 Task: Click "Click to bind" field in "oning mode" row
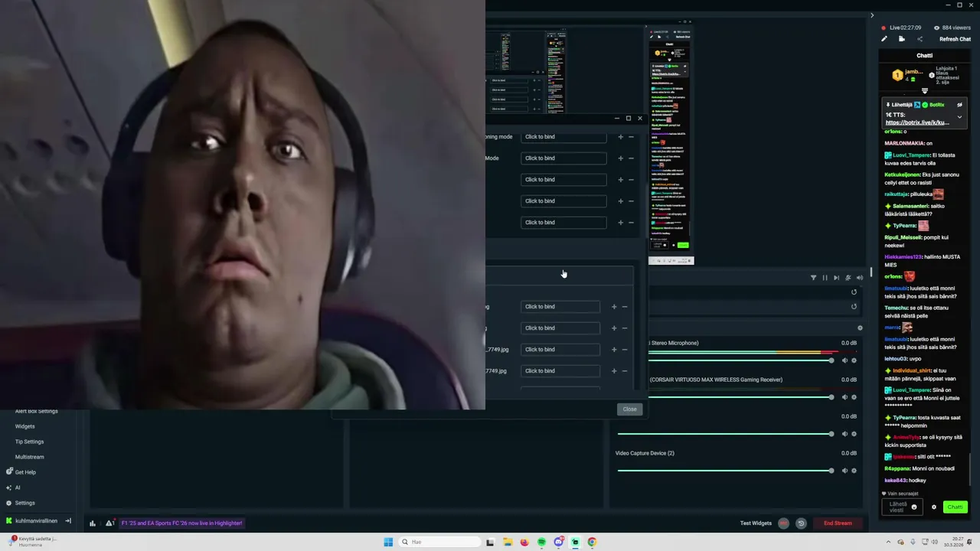(x=563, y=137)
